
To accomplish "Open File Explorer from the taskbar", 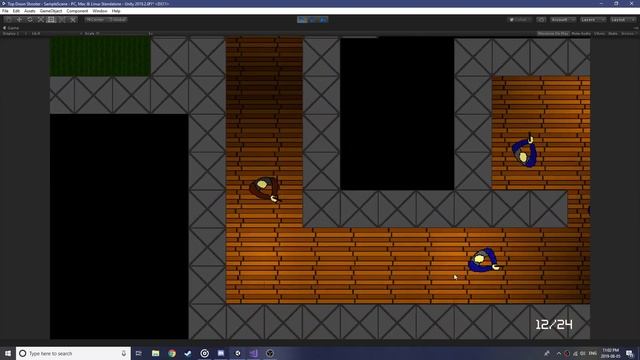I will (156, 353).
